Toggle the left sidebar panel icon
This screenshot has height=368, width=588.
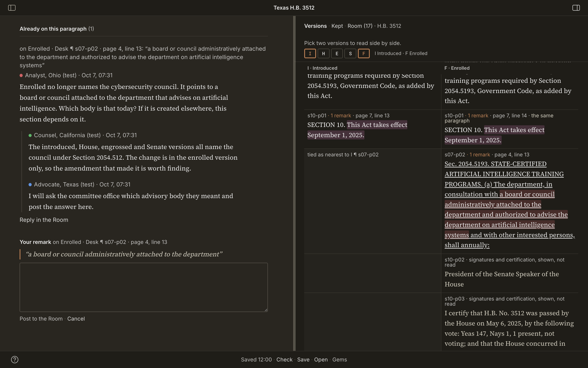click(x=12, y=8)
